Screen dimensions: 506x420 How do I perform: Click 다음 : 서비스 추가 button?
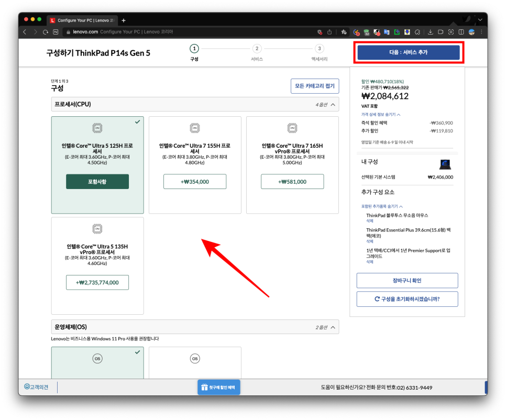[408, 52]
